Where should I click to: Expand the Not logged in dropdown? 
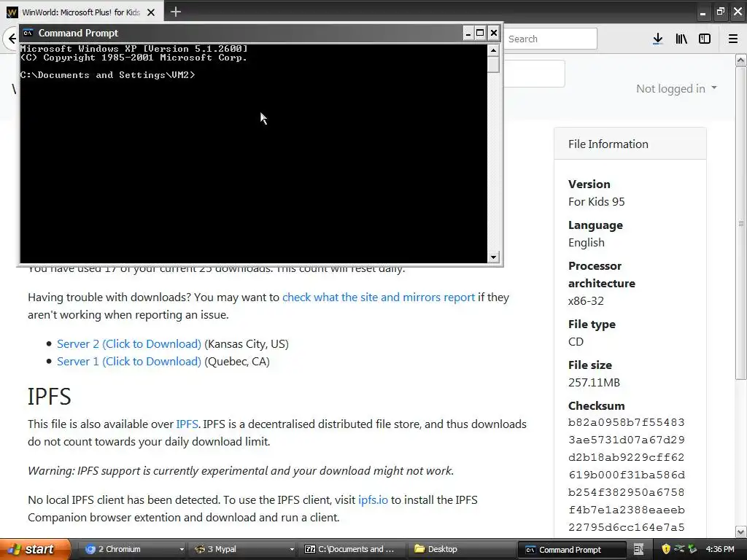pos(676,88)
